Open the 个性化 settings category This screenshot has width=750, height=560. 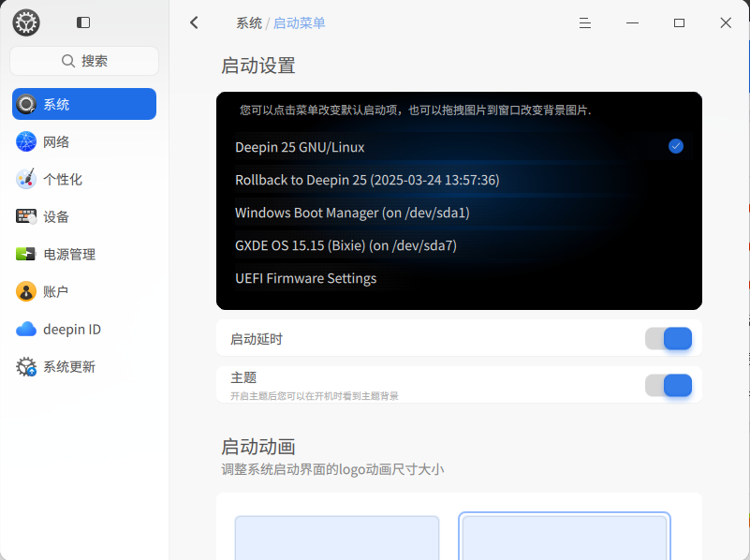click(x=84, y=179)
